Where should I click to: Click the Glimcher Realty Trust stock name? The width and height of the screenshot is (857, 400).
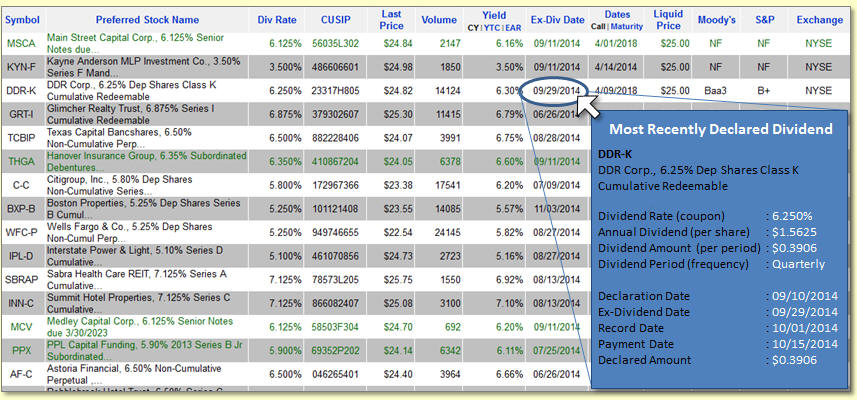coord(131,114)
